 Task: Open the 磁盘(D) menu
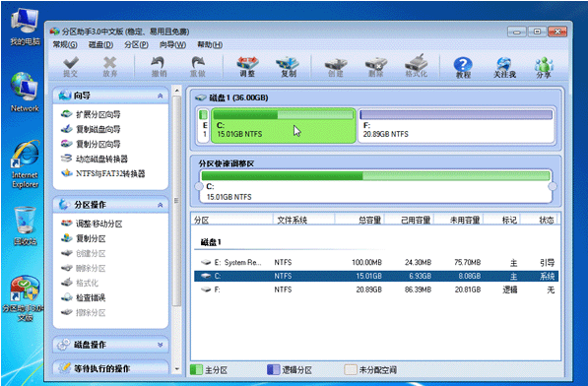[100, 44]
